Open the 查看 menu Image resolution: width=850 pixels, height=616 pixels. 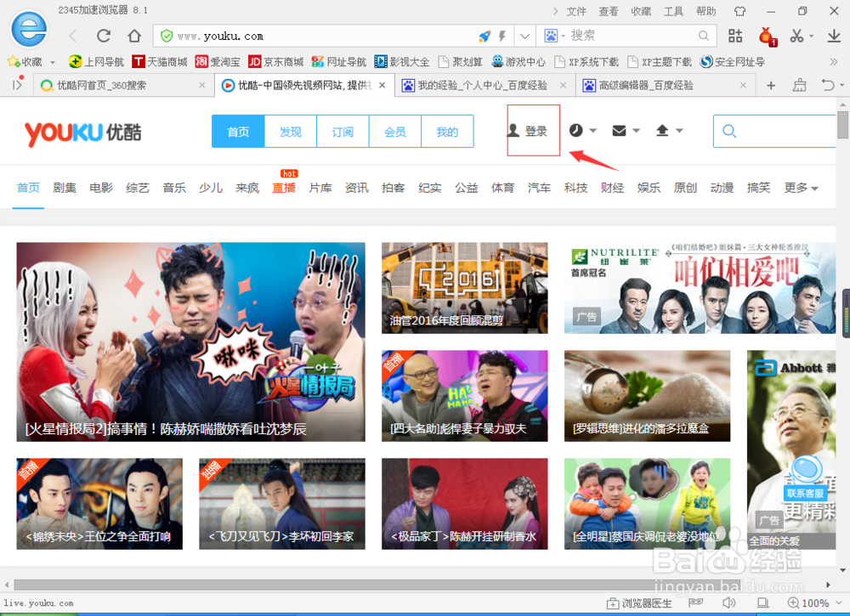(x=609, y=11)
